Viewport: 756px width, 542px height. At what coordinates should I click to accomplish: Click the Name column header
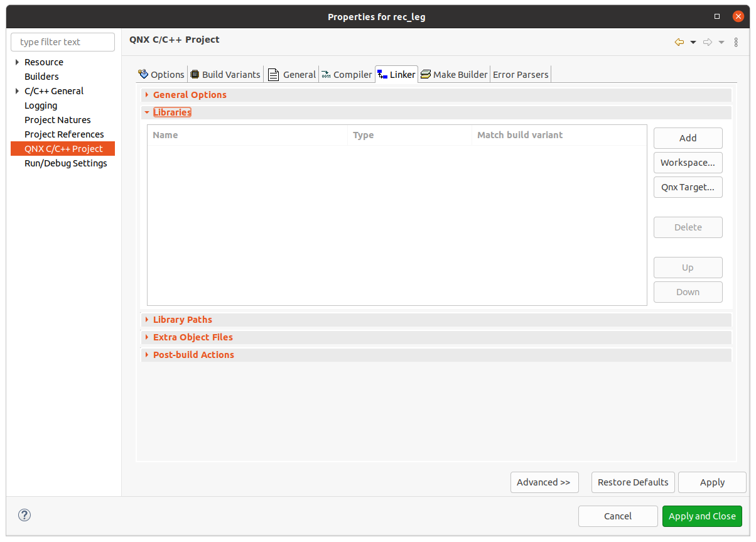(247, 135)
